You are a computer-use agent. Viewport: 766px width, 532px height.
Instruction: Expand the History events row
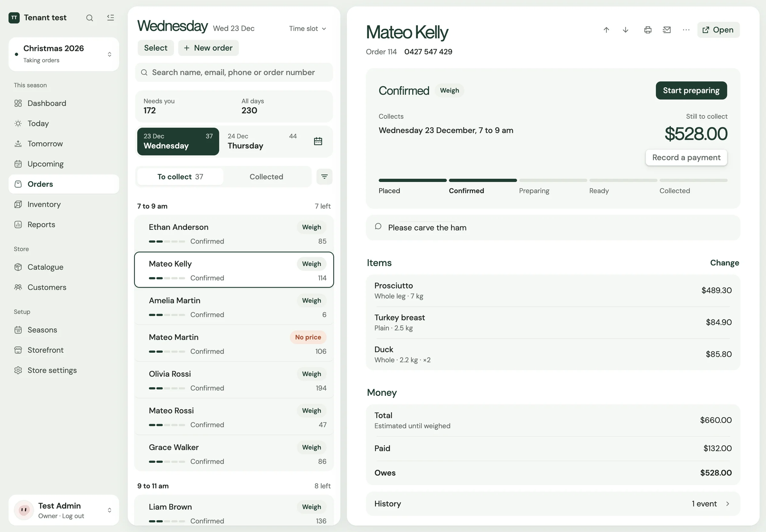pyautogui.click(x=553, y=504)
